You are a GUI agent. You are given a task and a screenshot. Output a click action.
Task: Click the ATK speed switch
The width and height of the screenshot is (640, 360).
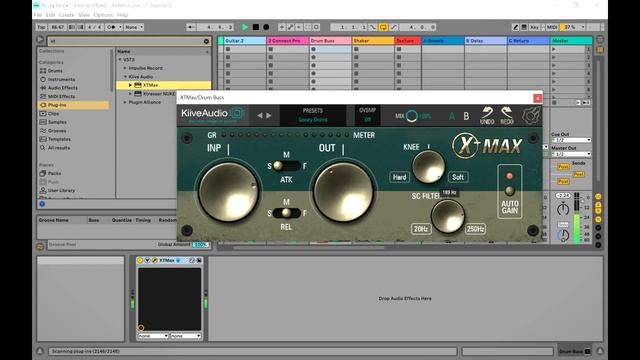(287, 166)
